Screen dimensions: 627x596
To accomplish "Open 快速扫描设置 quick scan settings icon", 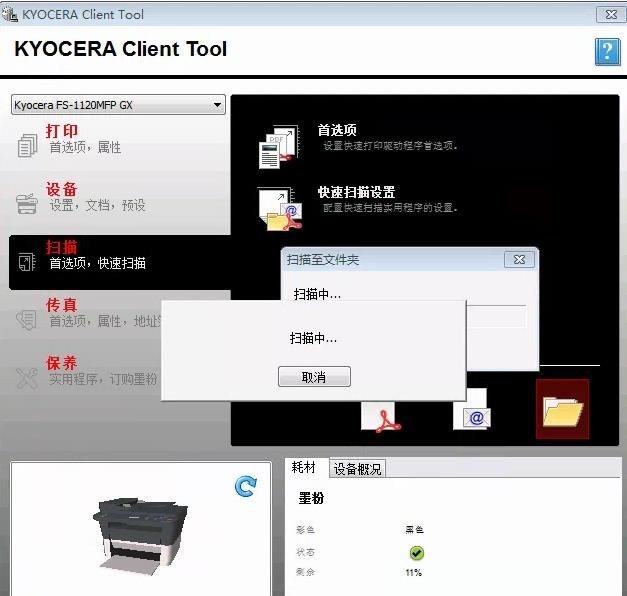I will coord(279,208).
